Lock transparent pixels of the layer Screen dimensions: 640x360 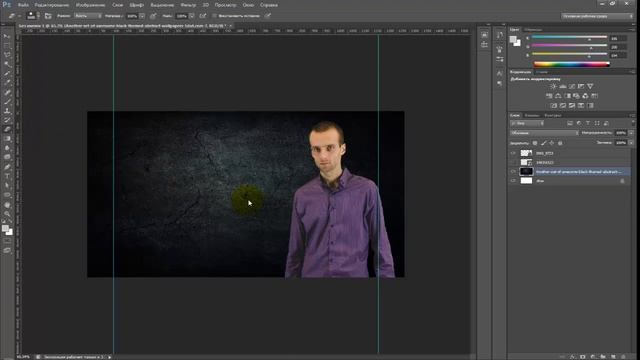point(535,143)
